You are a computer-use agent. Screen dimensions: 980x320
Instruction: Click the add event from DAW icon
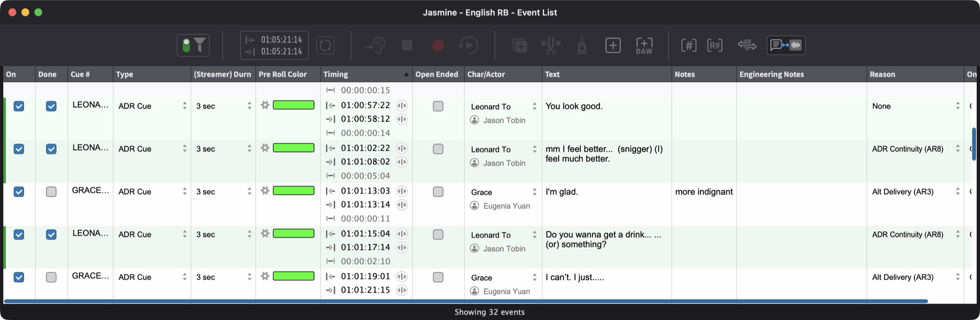pos(644,45)
